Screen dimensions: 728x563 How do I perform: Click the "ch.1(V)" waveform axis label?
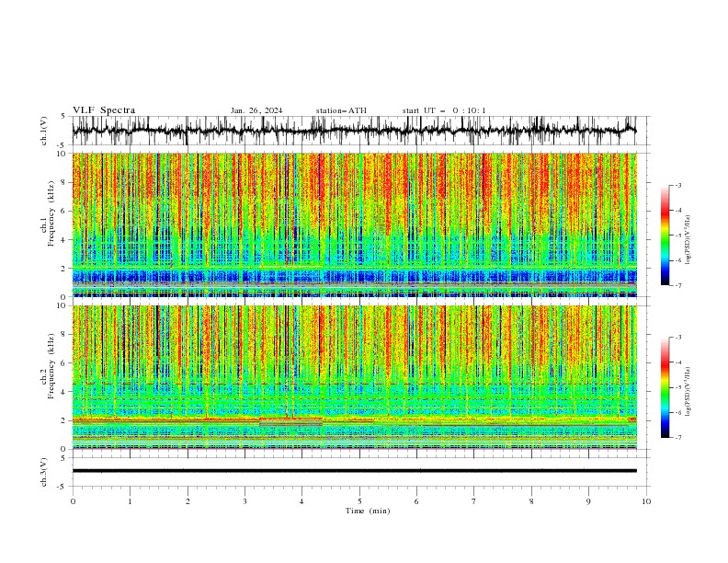44,131
